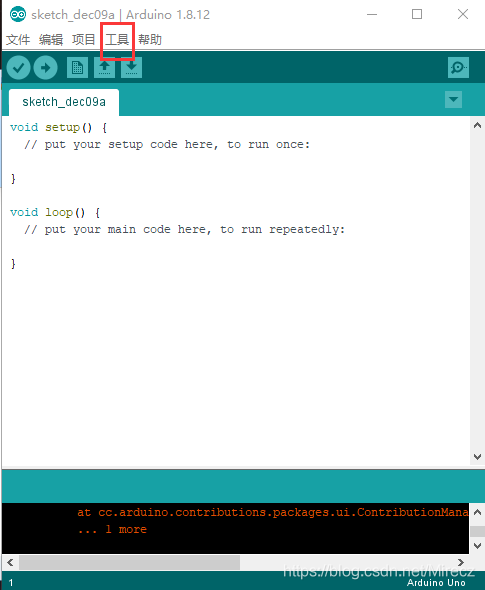The width and height of the screenshot is (485, 590).
Task: Open the Serial Monitor magnifier icon
Action: [x=458, y=68]
